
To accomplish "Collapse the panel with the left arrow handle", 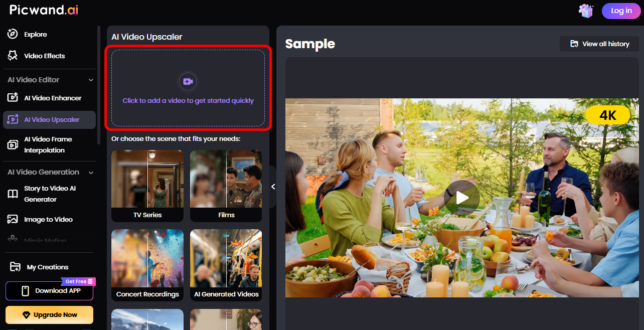I will click(273, 187).
